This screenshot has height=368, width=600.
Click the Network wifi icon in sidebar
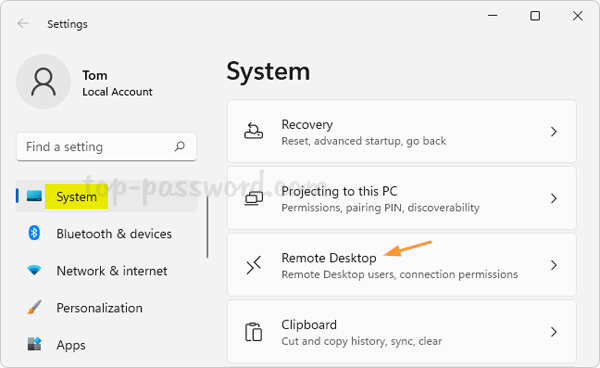[x=34, y=270]
